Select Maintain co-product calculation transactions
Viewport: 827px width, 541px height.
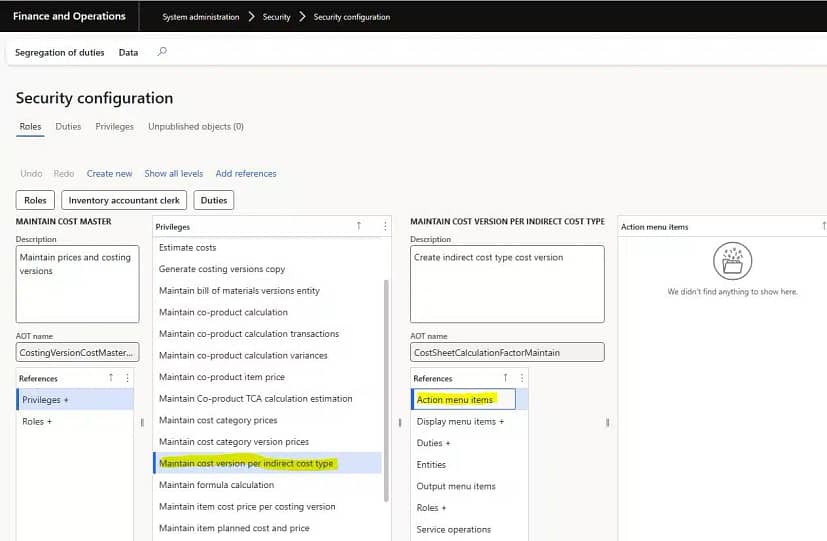pyautogui.click(x=267, y=334)
